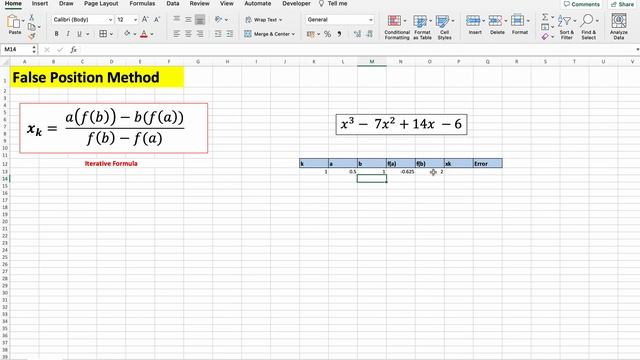Toggle Bold formatting
The height and width of the screenshot is (360, 640).
click(x=56, y=34)
